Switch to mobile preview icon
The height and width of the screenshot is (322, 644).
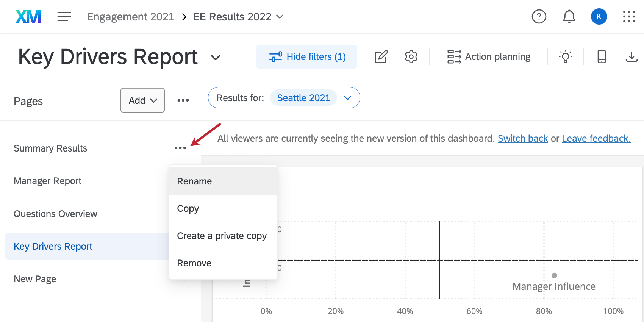coord(602,57)
